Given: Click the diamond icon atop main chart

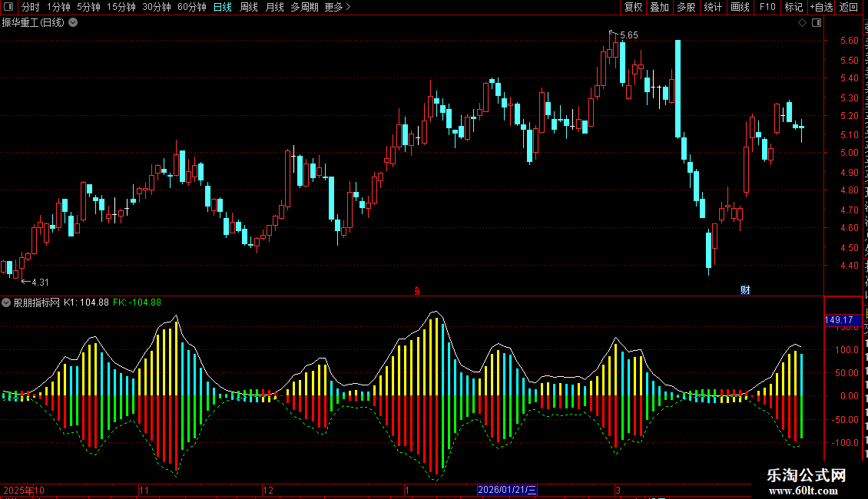Looking at the screenshot, I should click(x=802, y=23).
